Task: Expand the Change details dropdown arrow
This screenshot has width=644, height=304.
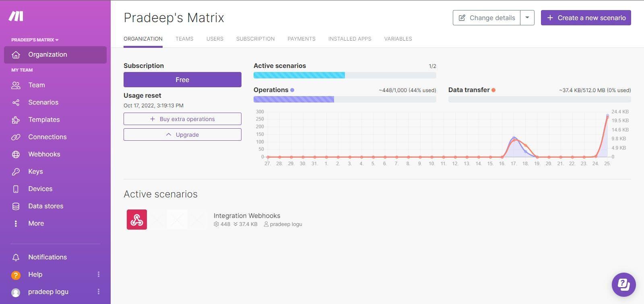Action: tap(527, 18)
